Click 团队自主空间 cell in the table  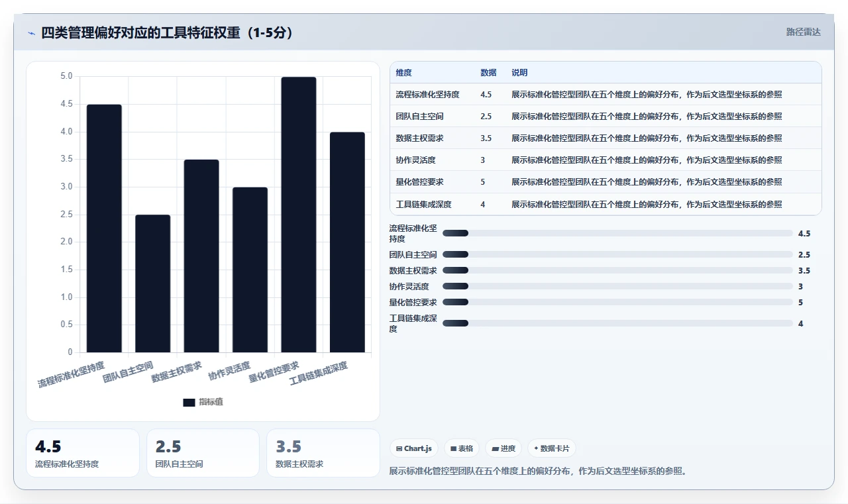tap(419, 117)
